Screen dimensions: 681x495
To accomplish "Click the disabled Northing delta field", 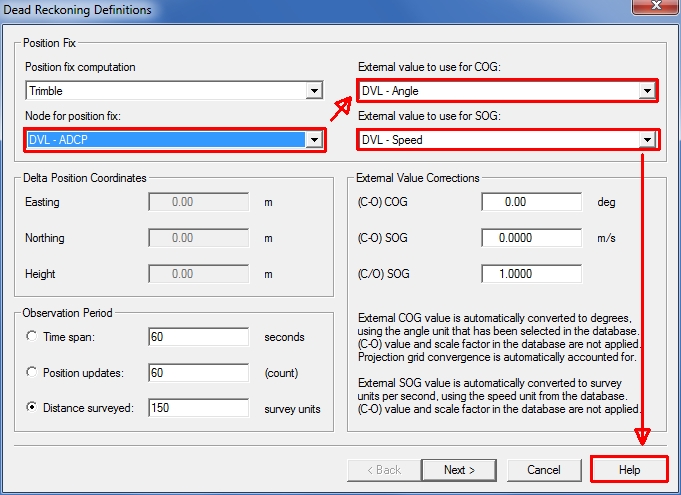I will 198,238.
